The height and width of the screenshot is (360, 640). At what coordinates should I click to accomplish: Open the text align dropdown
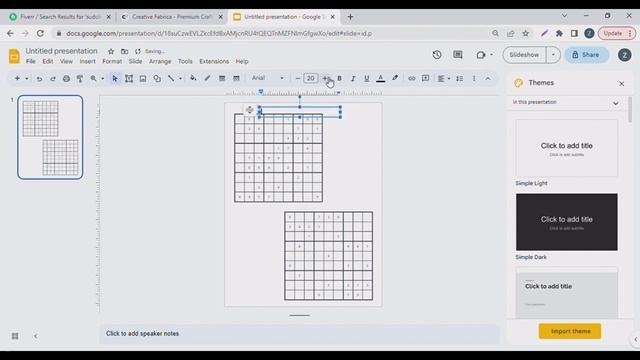pos(443,78)
